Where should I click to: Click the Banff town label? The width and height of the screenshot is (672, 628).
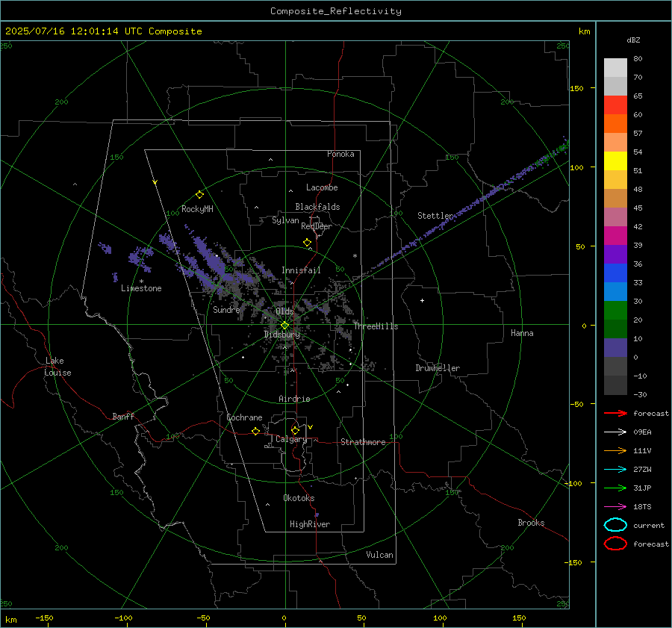tap(123, 416)
